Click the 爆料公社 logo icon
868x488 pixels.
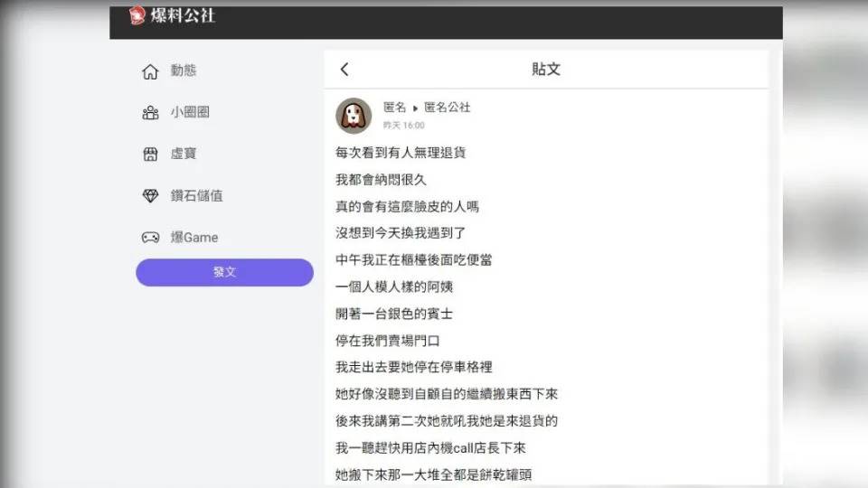coord(137,15)
